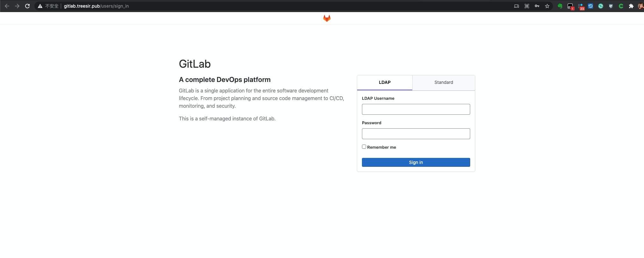Viewport: 644px width, 258px height.
Task: Open saved passwords key icon
Action: coord(537,6)
